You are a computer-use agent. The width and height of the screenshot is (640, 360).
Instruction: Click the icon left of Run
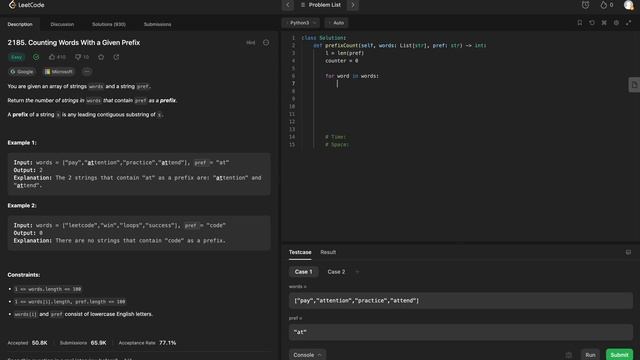tap(569, 355)
